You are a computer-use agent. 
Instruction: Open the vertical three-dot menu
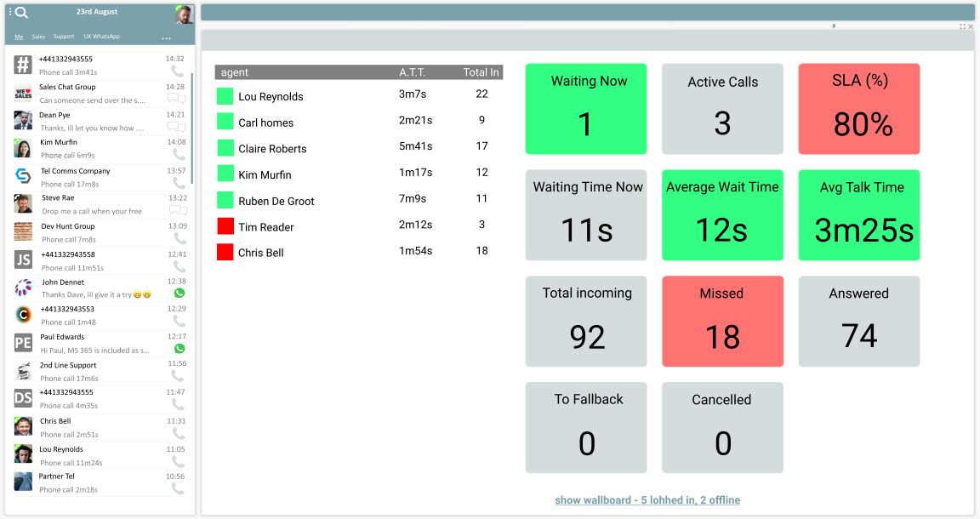click(10, 11)
